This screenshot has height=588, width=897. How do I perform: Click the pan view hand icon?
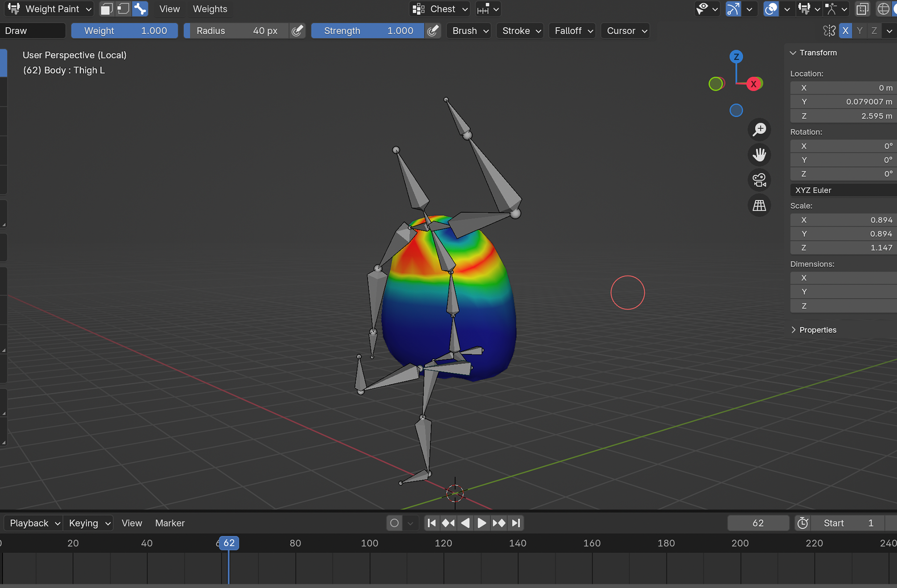click(x=759, y=155)
